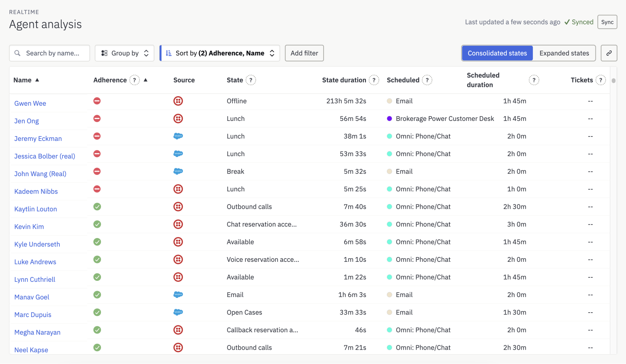Click the Adherence help question mark icon
Screen dimensions: 626x364
tap(135, 80)
